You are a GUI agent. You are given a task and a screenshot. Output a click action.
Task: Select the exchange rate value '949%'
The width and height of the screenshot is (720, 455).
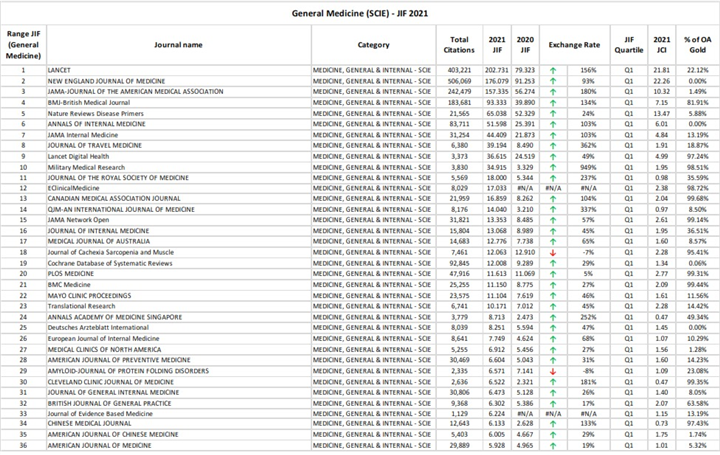tap(588, 168)
